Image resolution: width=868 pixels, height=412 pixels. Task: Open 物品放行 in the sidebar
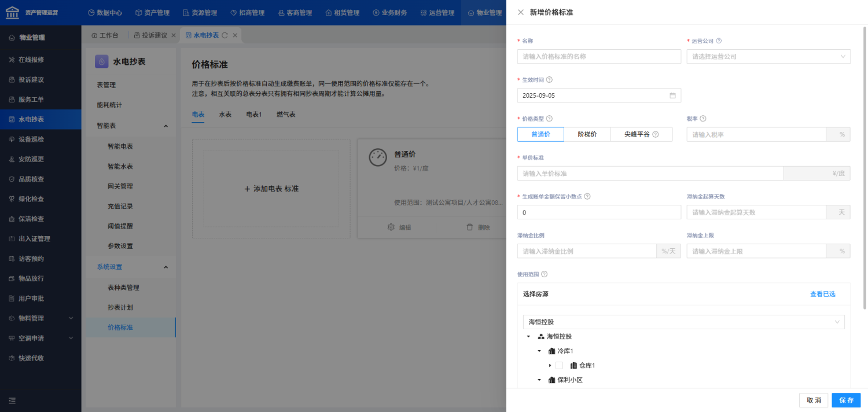[41, 278]
